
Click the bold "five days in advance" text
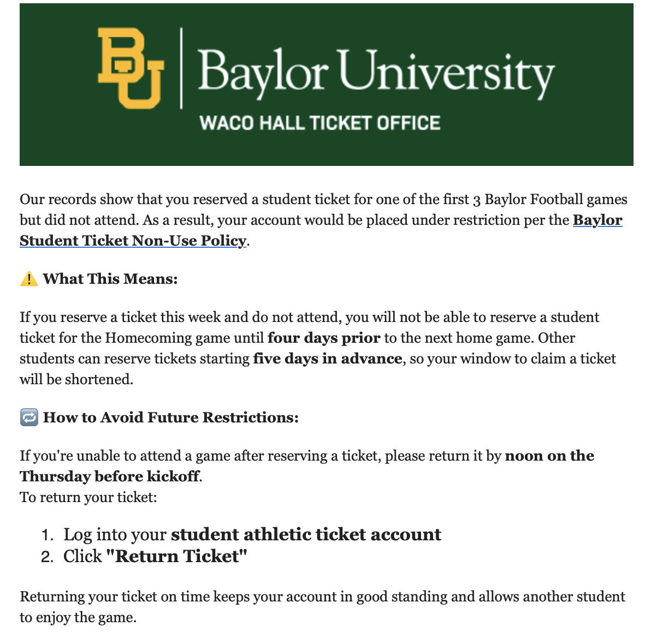[x=328, y=359]
